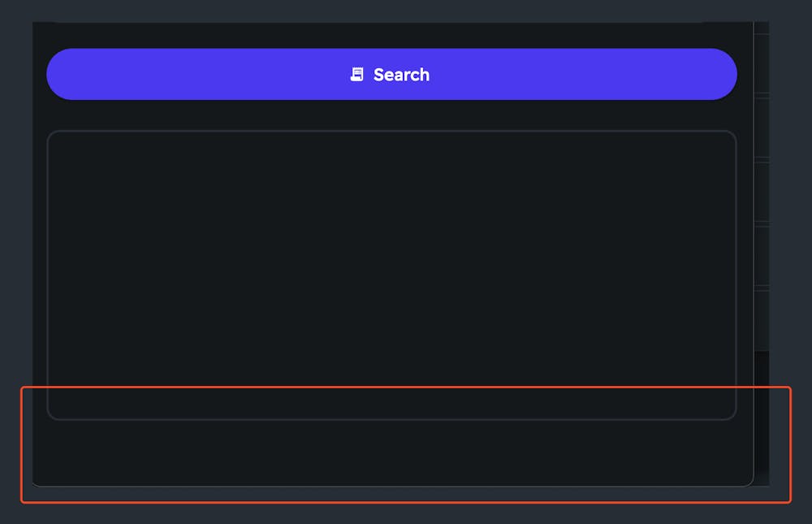Click inside the empty bordered results box
The width and height of the screenshot is (812, 524).
391,275
